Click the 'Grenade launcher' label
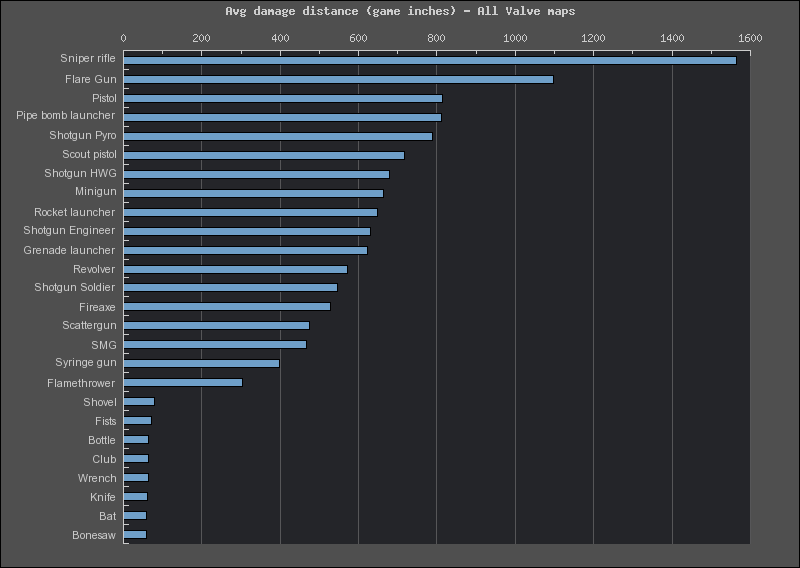The image size is (800, 568). (69, 250)
